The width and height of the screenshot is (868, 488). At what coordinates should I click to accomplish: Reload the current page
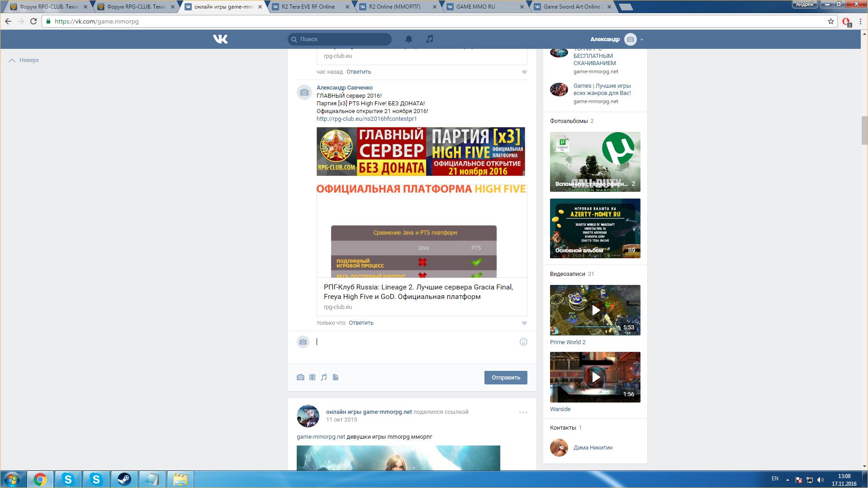[33, 21]
